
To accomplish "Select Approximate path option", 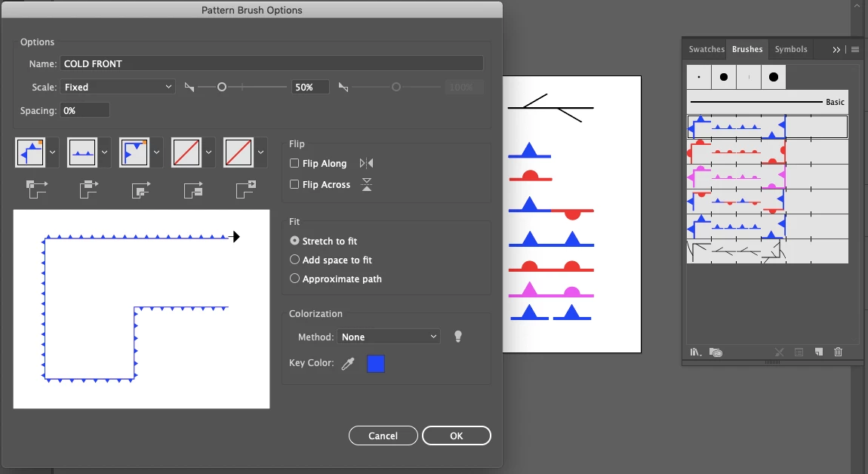I will (x=294, y=279).
